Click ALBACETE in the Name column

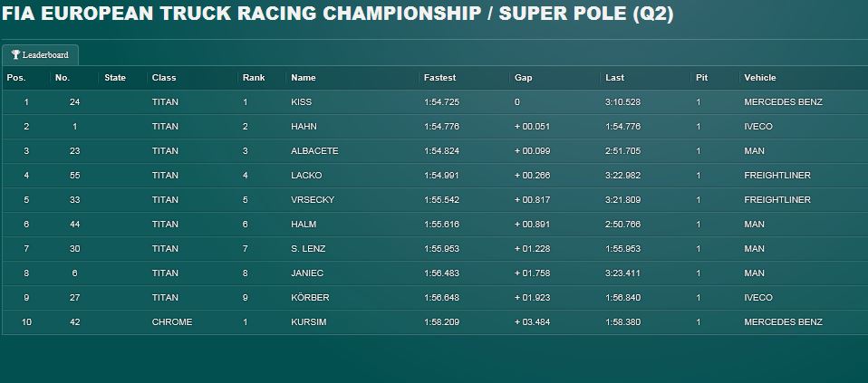pos(314,151)
